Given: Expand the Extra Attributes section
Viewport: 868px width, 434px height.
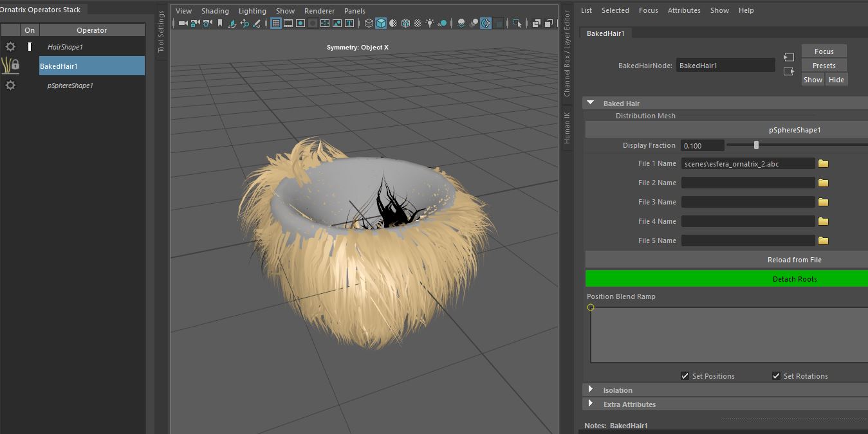Looking at the screenshot, I should (x=591, y=404).
